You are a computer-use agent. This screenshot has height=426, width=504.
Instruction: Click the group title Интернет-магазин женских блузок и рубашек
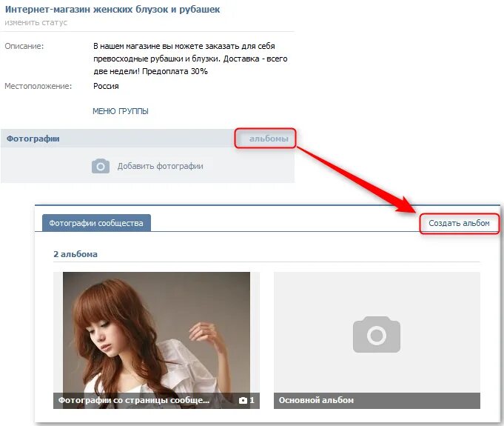click(x=112, y=10)
